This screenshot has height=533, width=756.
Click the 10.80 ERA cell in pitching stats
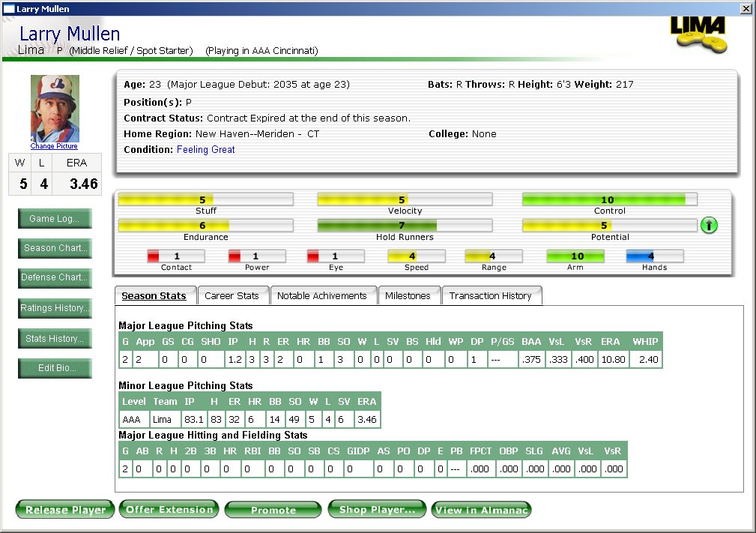coord(614,359)
